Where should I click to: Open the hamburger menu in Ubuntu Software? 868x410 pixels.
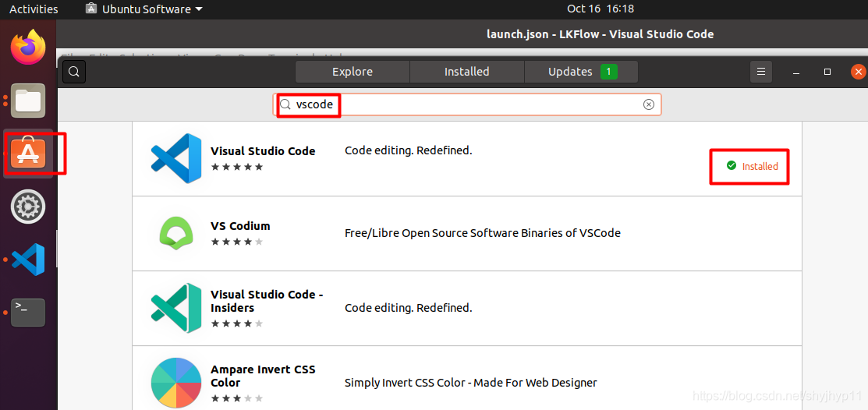click(x=760, y=72)
